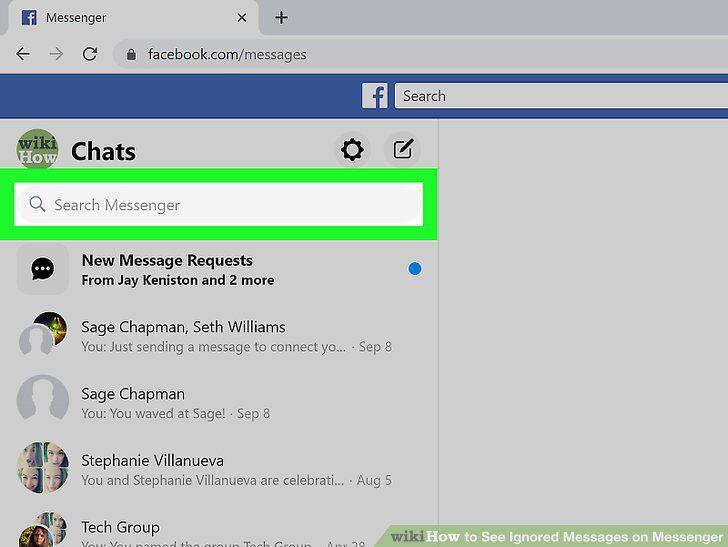Focus the Search Messenger field
Screen dimensions: 728x547
(x=218, y=204)
